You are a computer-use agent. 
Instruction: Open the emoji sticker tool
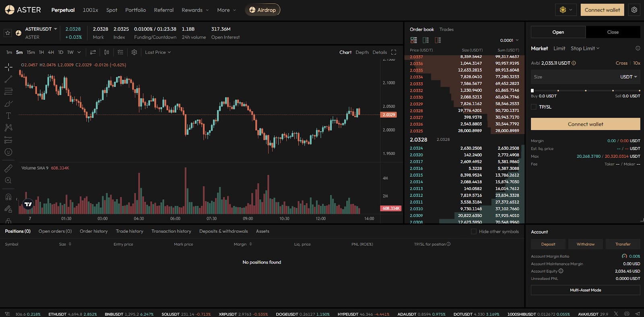pos(8,152)
